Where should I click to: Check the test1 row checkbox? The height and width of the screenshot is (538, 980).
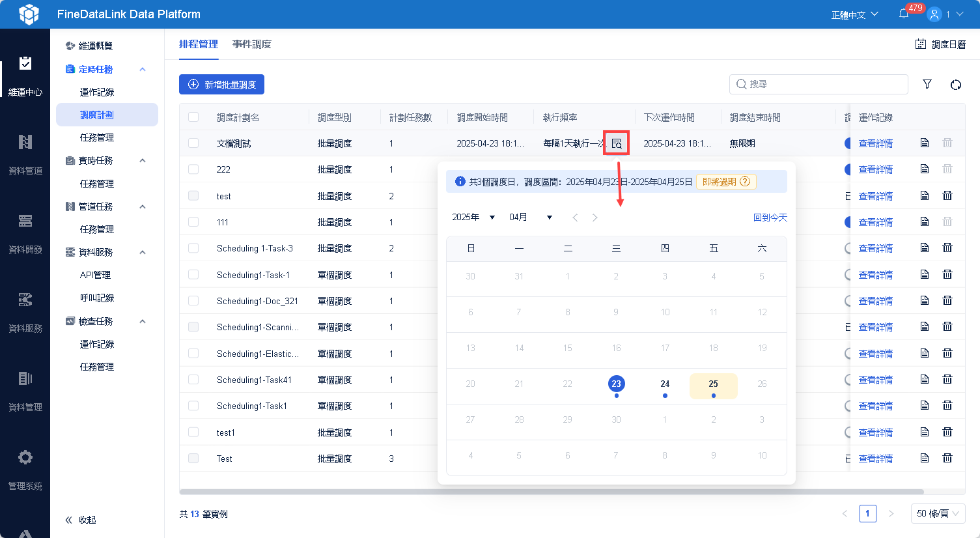click(x=193, y=432)
